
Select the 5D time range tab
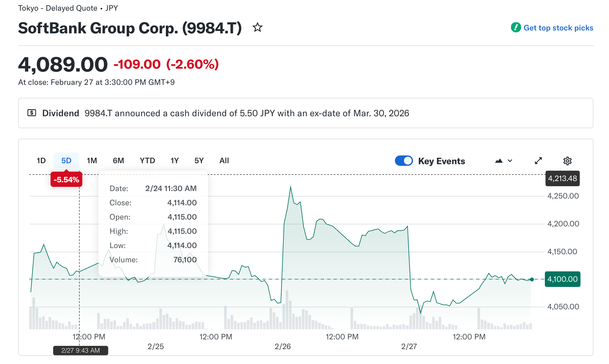(x=66, y=161)
